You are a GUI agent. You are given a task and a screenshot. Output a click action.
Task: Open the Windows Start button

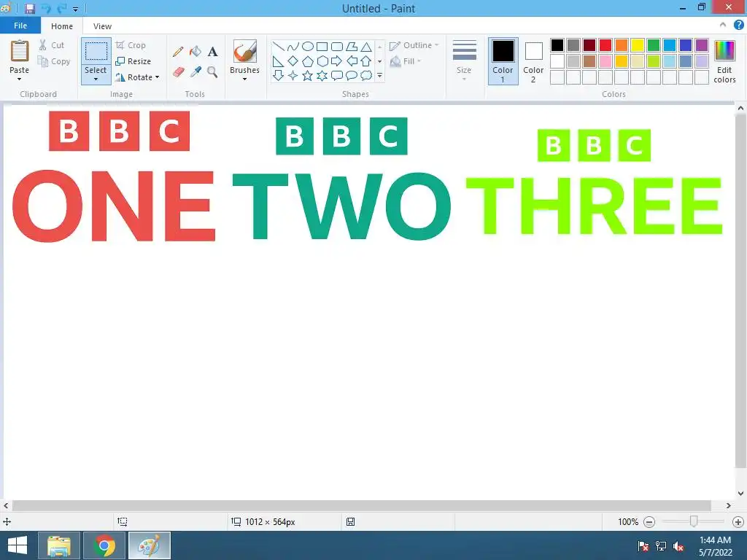(18, 545)
